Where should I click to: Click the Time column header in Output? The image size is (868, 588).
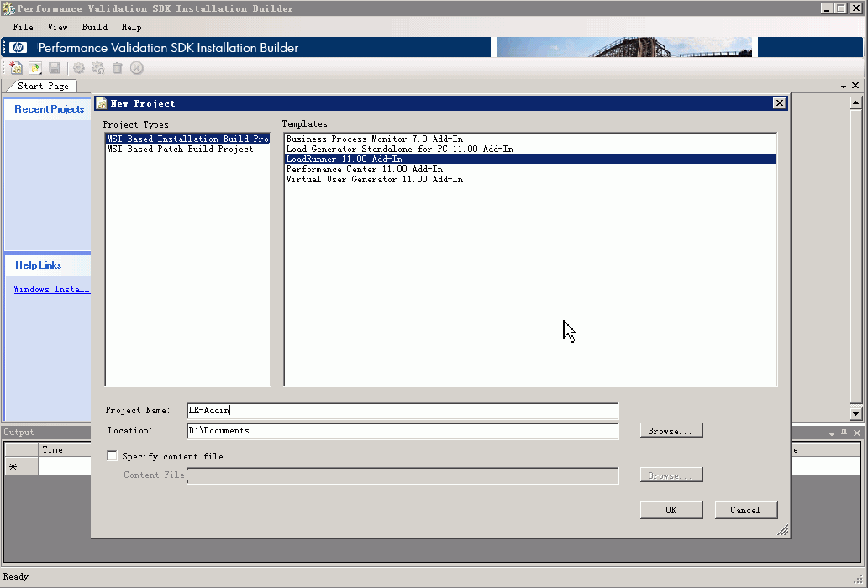pyautogui.click(x=64, y=449)
